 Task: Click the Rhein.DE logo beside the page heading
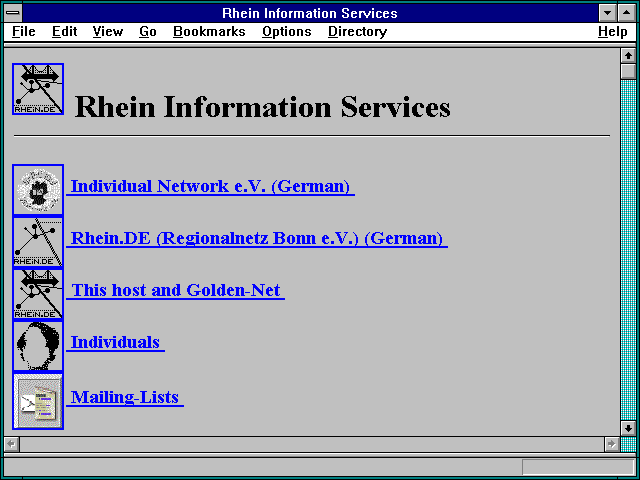click(x=38, y=89)
